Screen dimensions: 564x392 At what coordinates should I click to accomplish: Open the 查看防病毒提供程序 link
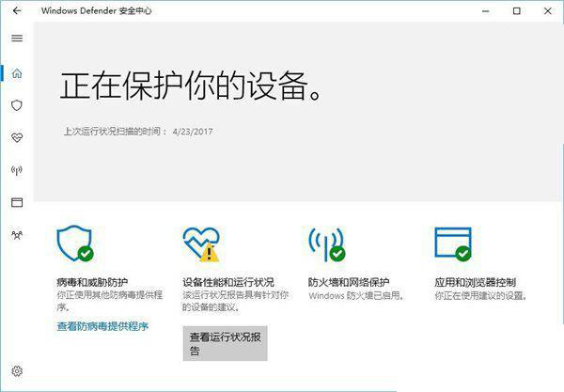tap(102, 326)
